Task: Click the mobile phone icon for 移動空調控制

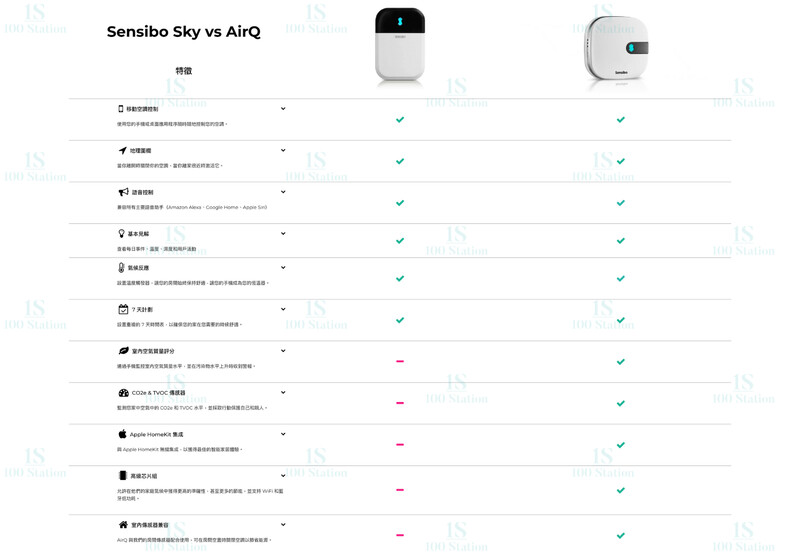Action: pyautogui.click(x=121, y=109)
